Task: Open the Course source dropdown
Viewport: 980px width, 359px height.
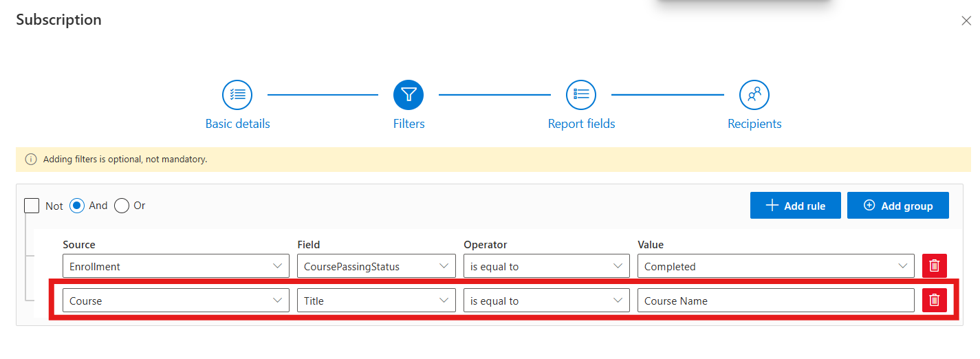Action: point(175,301)
